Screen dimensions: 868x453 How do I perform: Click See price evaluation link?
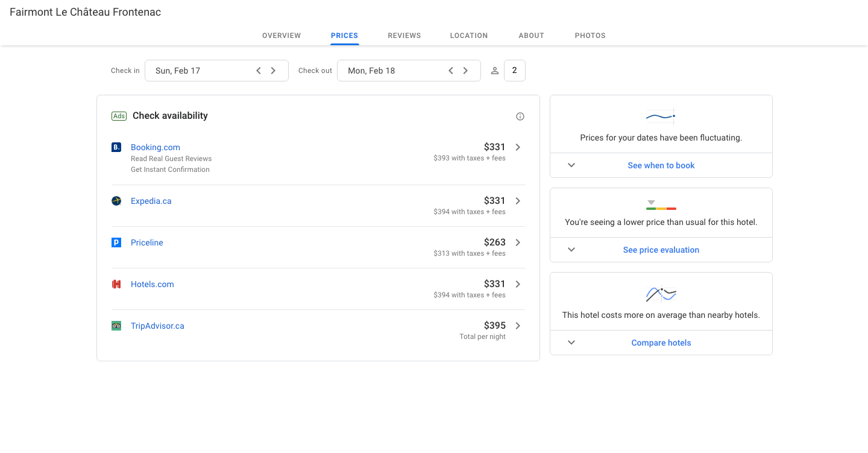point(661,250)
